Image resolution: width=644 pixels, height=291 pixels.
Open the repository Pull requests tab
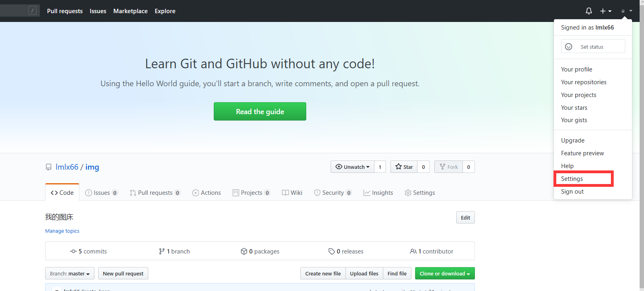155,193
